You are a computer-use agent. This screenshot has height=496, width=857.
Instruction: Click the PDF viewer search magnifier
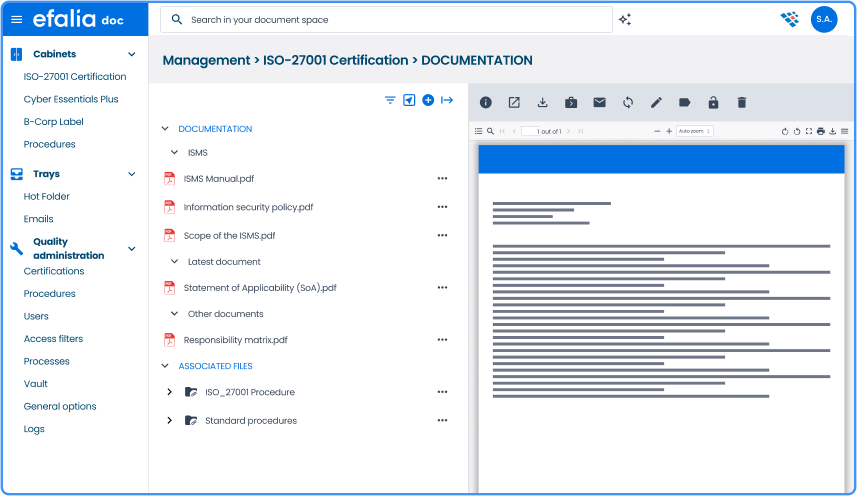click(490, 131)
